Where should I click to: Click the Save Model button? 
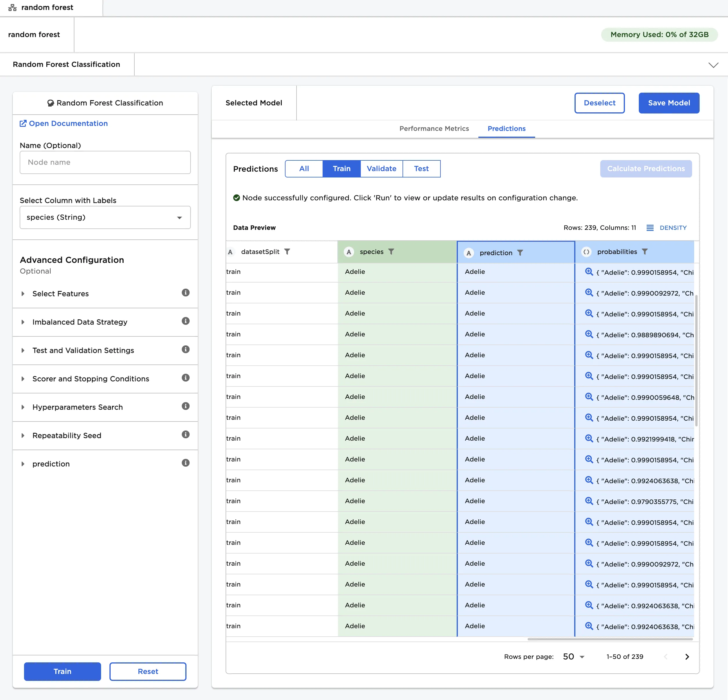(669, 103)
